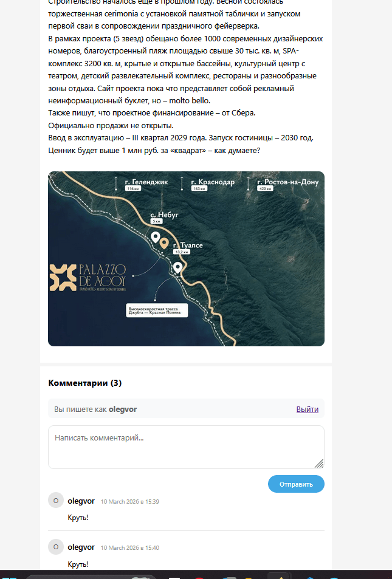Click the gold location pin on the map

click(x=164, y=244)
